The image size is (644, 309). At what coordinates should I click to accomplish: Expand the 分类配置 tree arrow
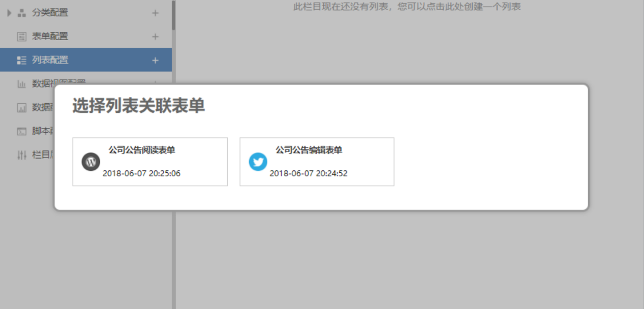click(9, 13)
